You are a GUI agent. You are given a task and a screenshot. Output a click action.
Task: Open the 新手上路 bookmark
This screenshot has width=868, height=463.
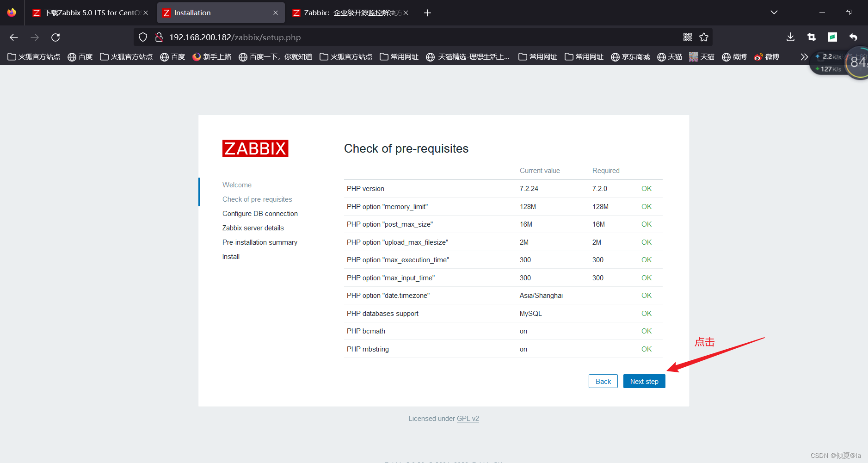pos(212,57)
